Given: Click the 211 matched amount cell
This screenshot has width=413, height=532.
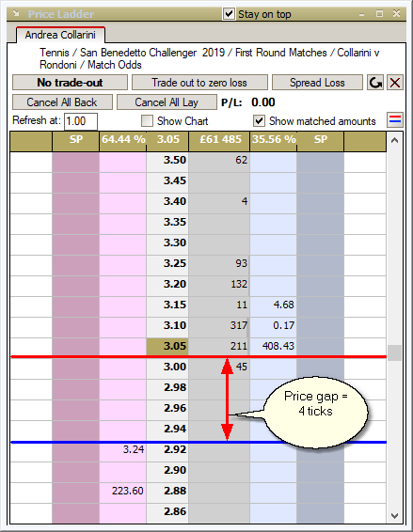Looking at the screenshot, I should tap(219, 346).
